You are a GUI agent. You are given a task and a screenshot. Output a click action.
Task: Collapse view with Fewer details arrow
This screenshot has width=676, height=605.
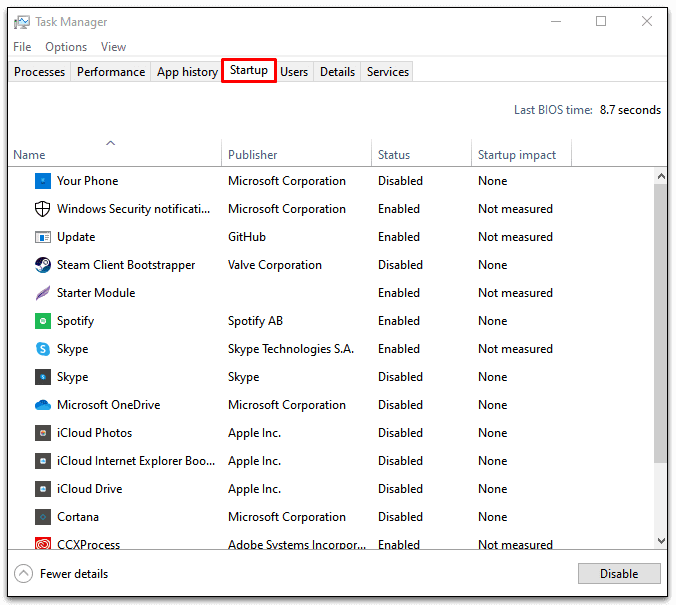click(24, 574)
